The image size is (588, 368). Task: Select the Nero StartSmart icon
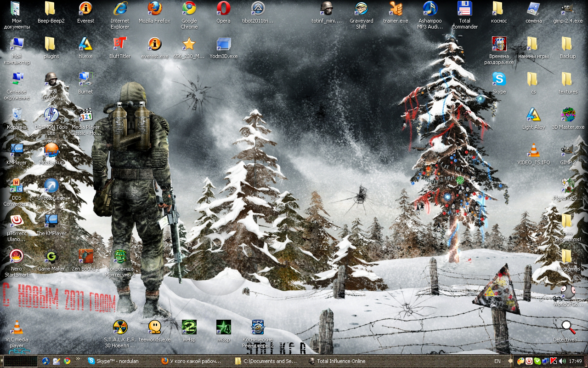(x=17, y=257)
